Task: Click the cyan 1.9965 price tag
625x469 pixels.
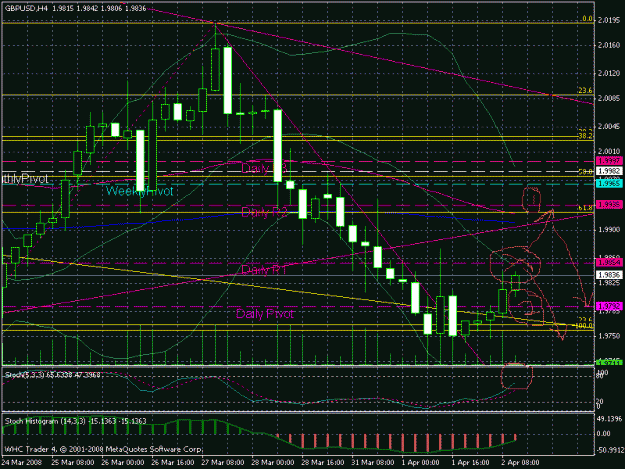Action: 609,183
